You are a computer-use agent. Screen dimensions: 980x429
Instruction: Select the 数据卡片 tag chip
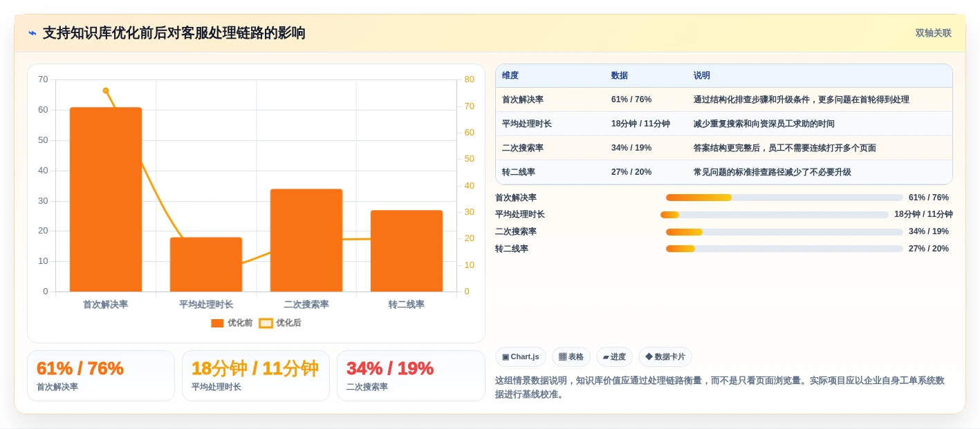[x=665, y=356]
